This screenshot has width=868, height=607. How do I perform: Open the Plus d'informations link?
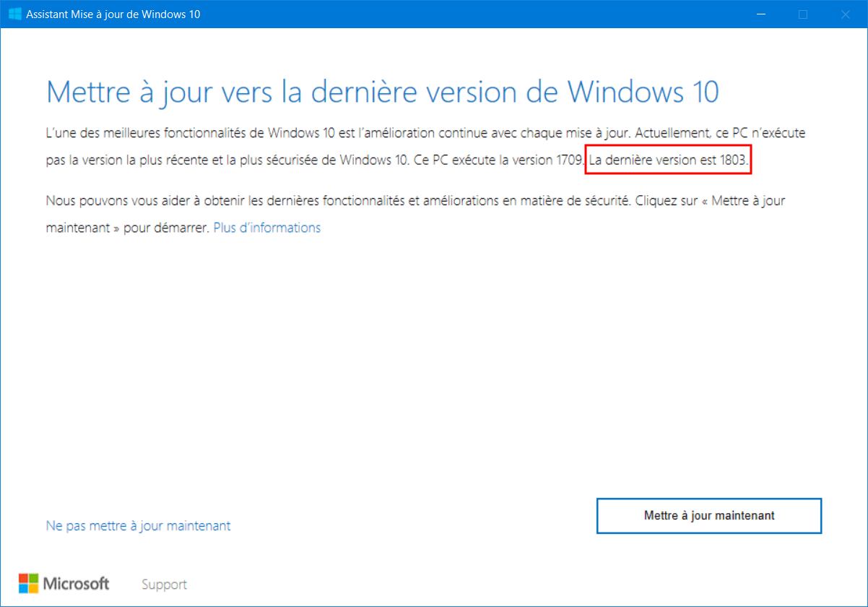(x=267, y=228)
